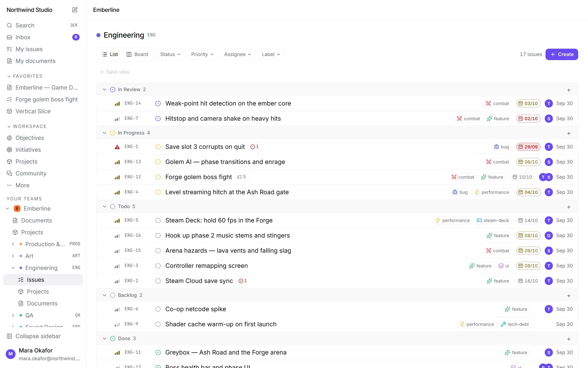Screen dimensions: 588x368
Task: Go to My issues
Action: (x=43, y=49)
